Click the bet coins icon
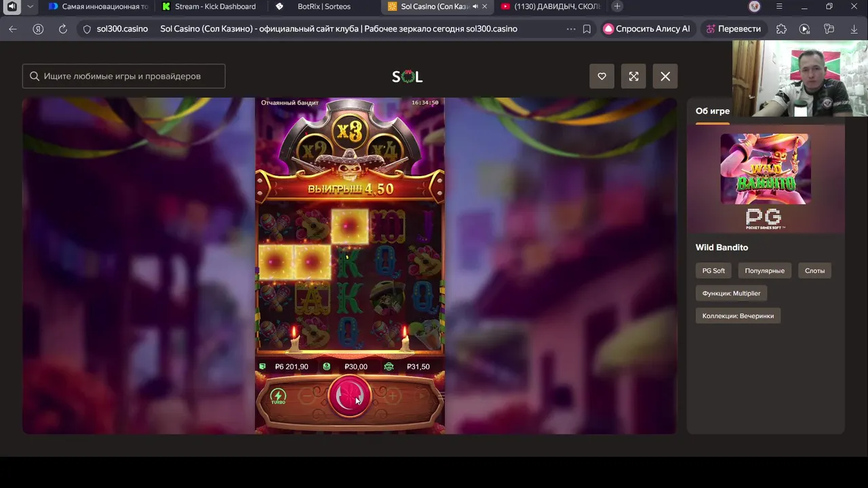868x488 pixels. (327, 367)
